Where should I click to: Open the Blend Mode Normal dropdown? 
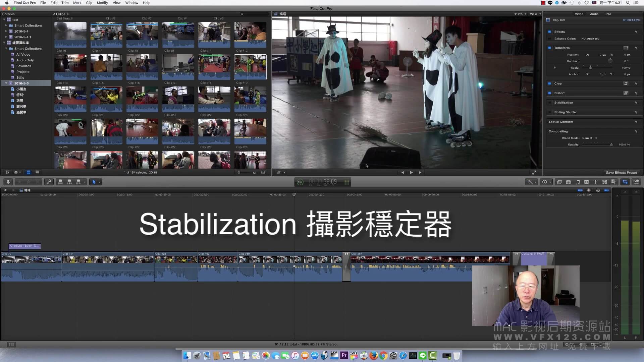click(589, 138)
